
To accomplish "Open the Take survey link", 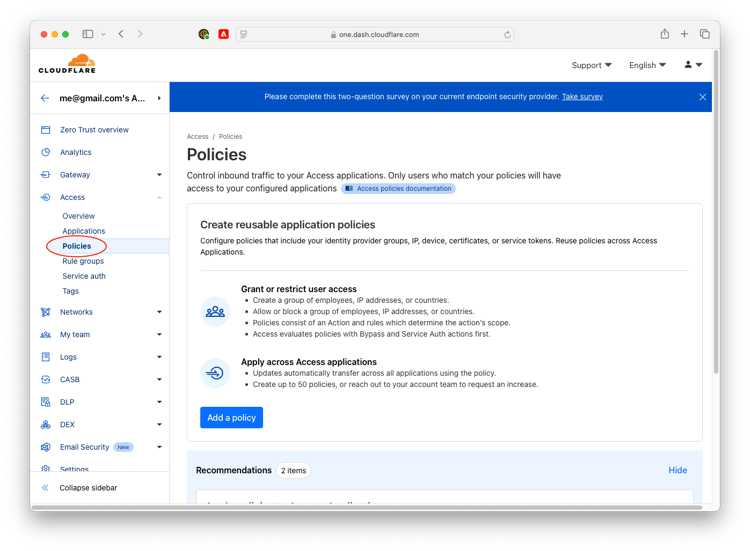I will tap(582, 97).
